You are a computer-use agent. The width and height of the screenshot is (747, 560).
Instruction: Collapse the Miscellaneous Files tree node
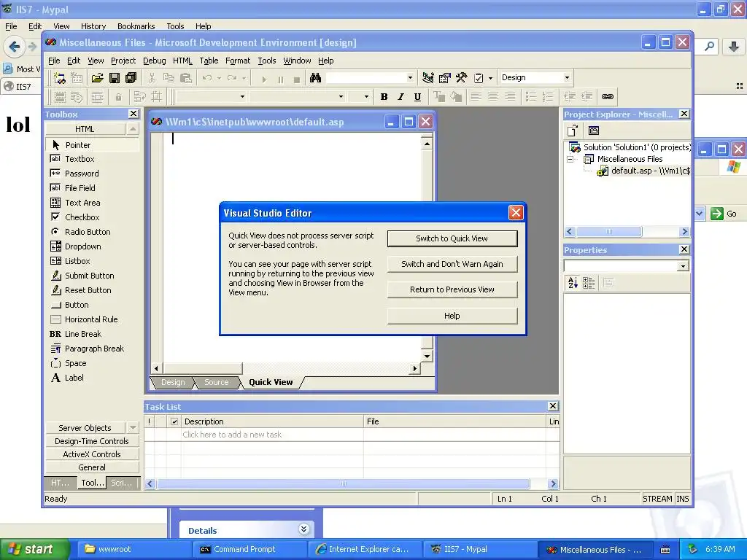click(x=570, y=159)
